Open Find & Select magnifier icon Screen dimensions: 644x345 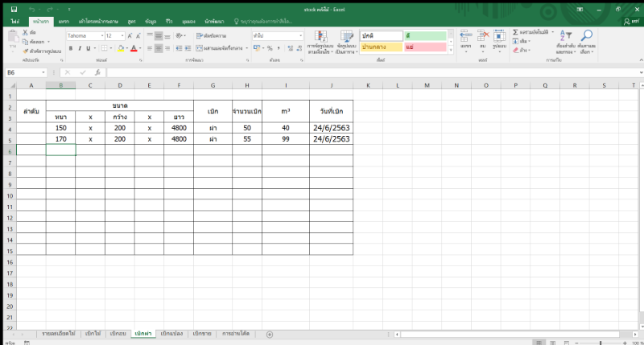(x=587, y=36)
